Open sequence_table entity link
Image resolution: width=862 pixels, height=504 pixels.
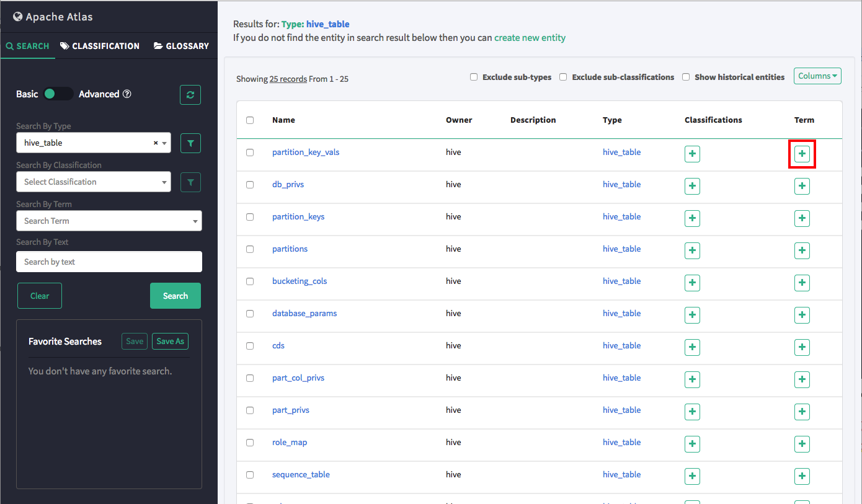pyautogui.click(x=301, y=475)
